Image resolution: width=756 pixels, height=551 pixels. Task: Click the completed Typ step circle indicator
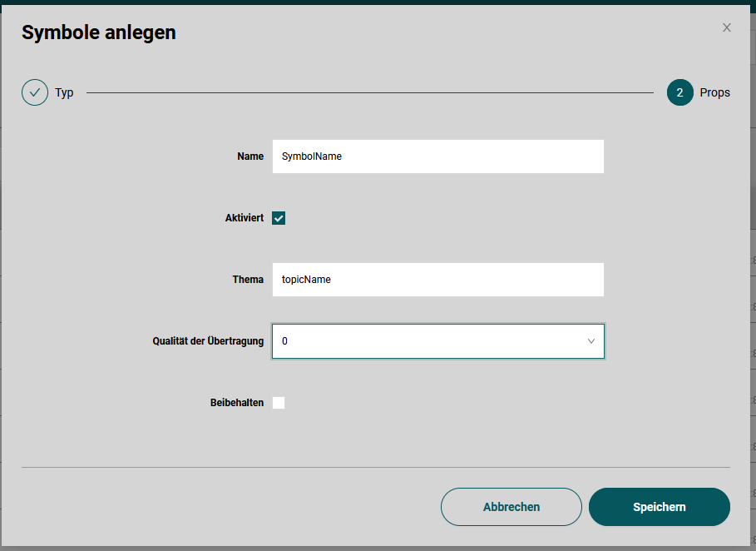[x=34, y=92]
